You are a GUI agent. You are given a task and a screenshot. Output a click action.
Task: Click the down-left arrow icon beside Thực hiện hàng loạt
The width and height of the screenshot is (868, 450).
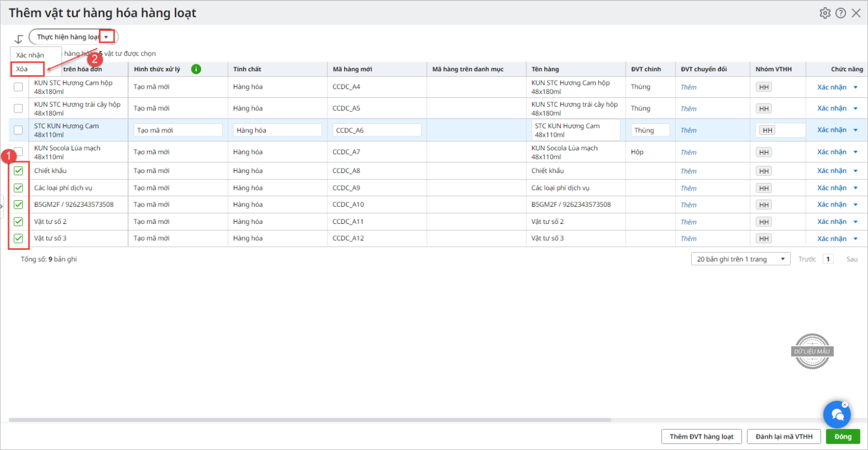pyautogui.click(x=19, y=38)
